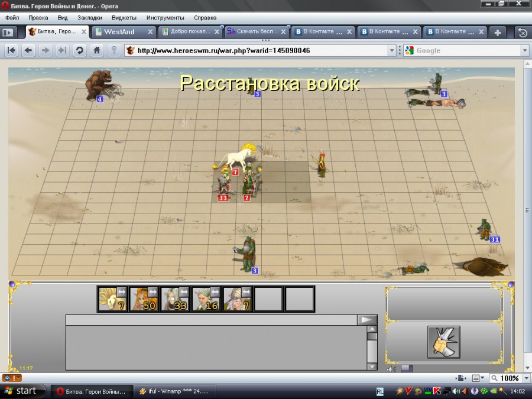Click the swap arrows on dryad slot
Viewport: 532px width, 399px height.
pyautogui.click(x=153, y=292)
